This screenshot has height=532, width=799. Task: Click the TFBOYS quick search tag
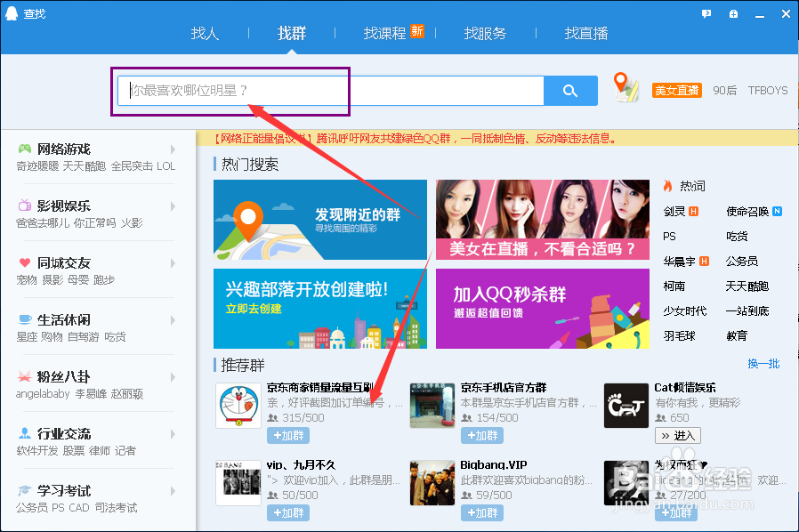(x=767, y=90)
